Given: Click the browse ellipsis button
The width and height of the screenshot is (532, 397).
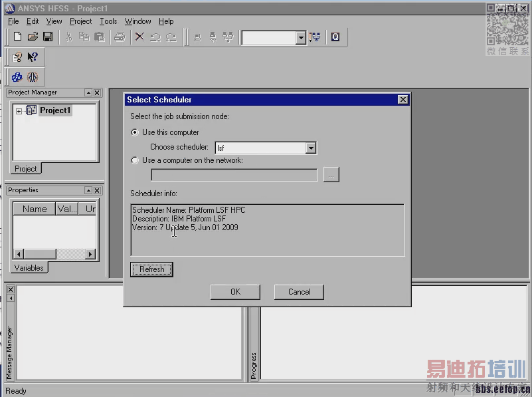Looking at the screenshot, I should point(331,175).
